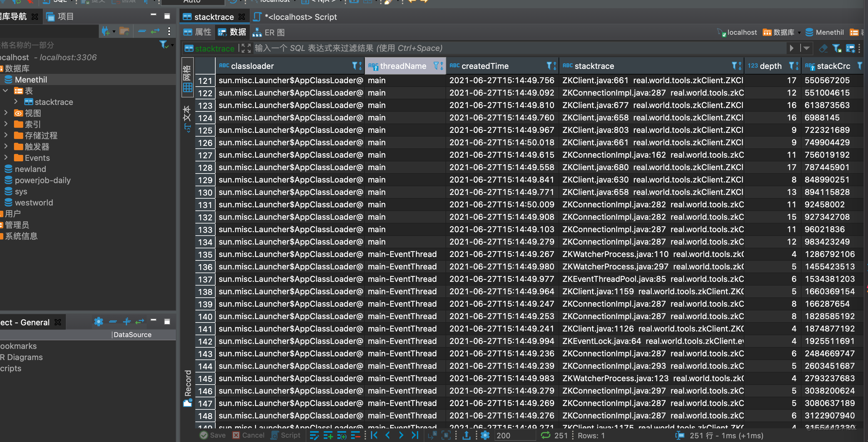Click the collapse all icon in database navigator

click(142, 32)
